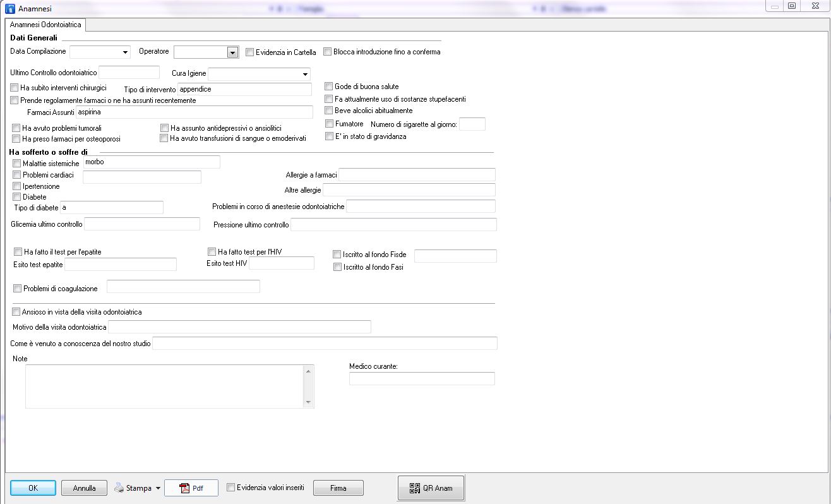Check Problemi di coagulazione
831x504 pixels.
[x=18, y=289]
